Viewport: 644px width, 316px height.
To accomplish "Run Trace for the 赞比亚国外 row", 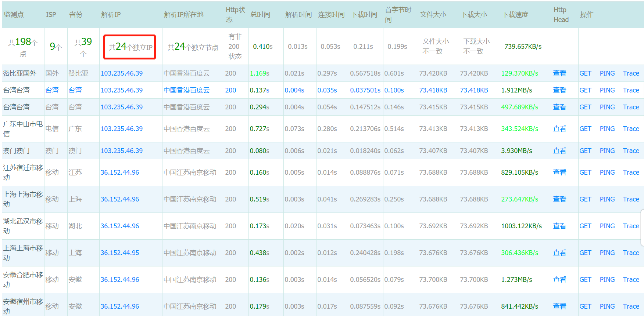I will (x=631, y=73).
